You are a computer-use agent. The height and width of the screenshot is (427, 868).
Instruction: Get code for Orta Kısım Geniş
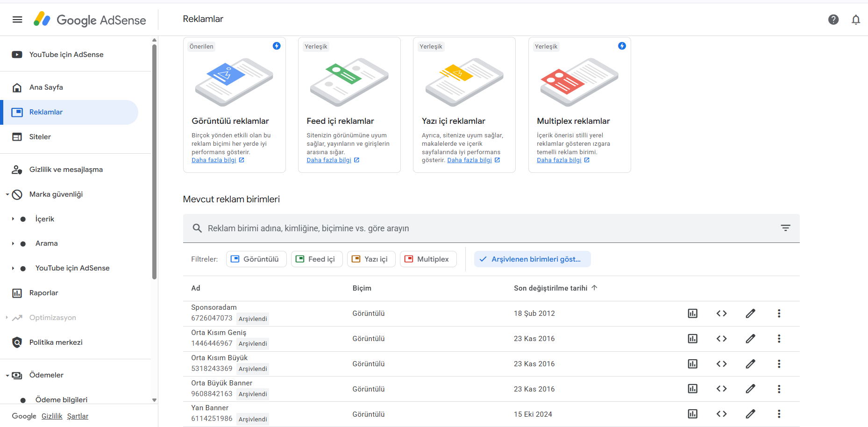[x=722, y=339]
